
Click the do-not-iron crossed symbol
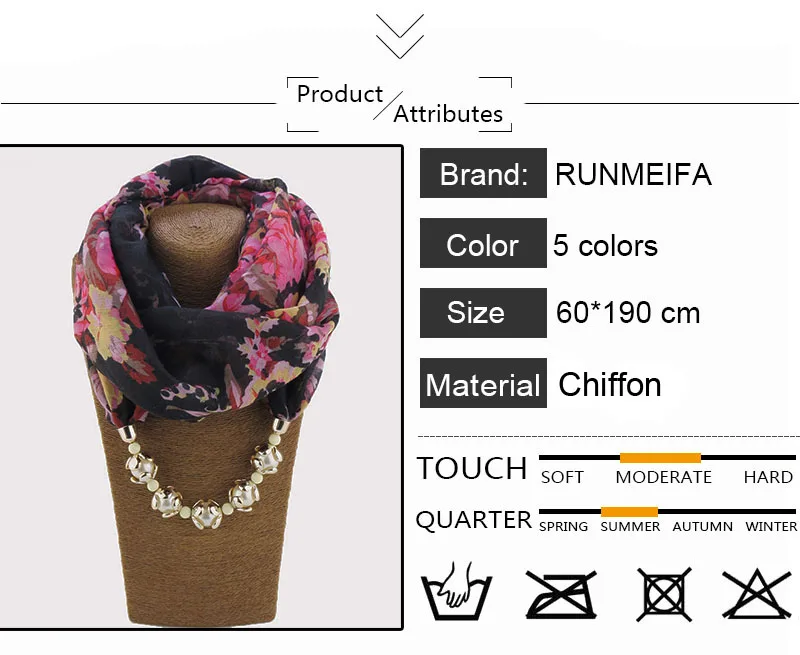click(x=561, y=594)
